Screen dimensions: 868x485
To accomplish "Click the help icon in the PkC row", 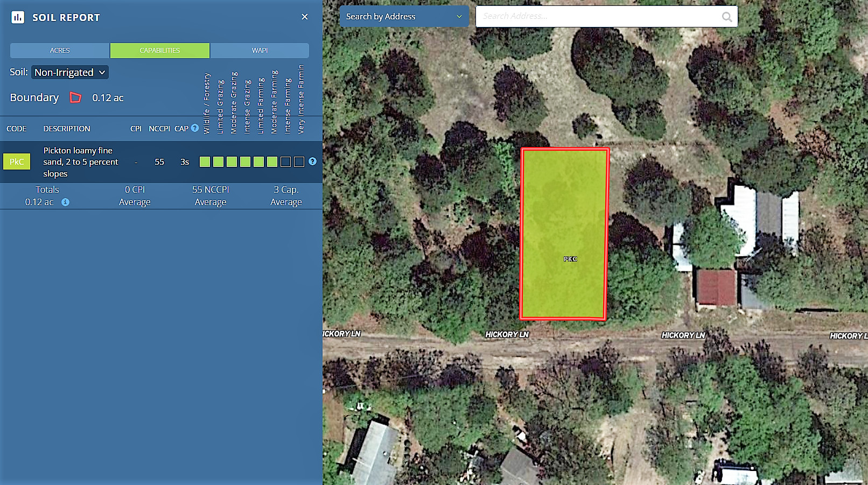I will (312, 161).
